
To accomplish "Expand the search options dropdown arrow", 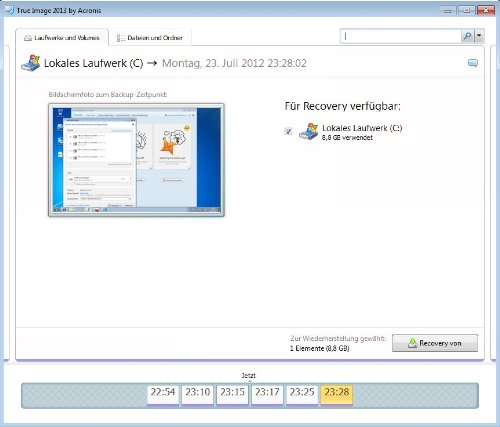I will (x=479, y=36).
